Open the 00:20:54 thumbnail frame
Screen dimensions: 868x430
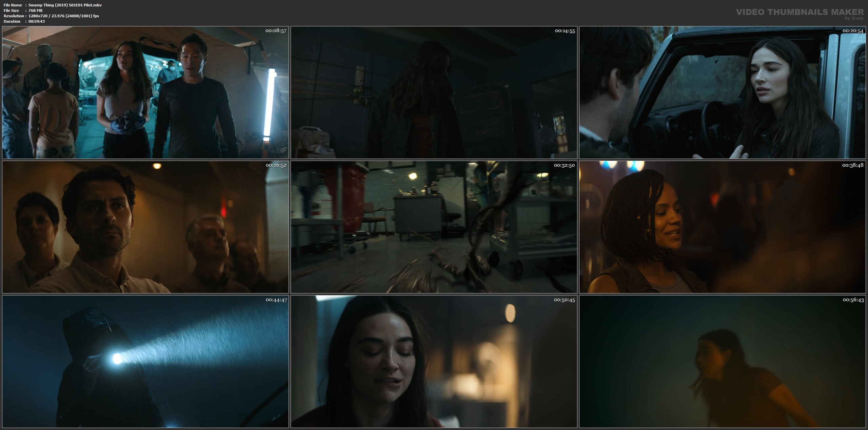[722, 92]
